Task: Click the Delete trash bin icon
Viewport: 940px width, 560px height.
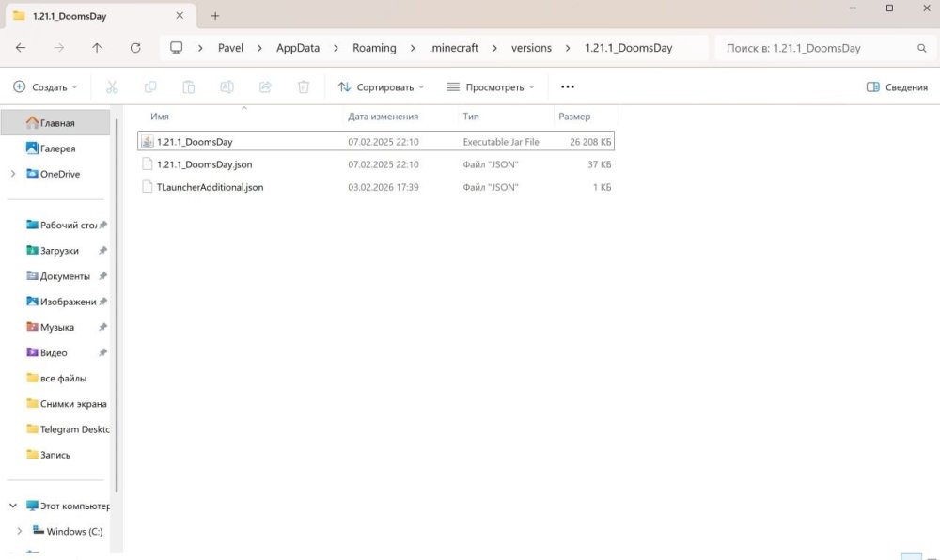Action: (304, 86)
